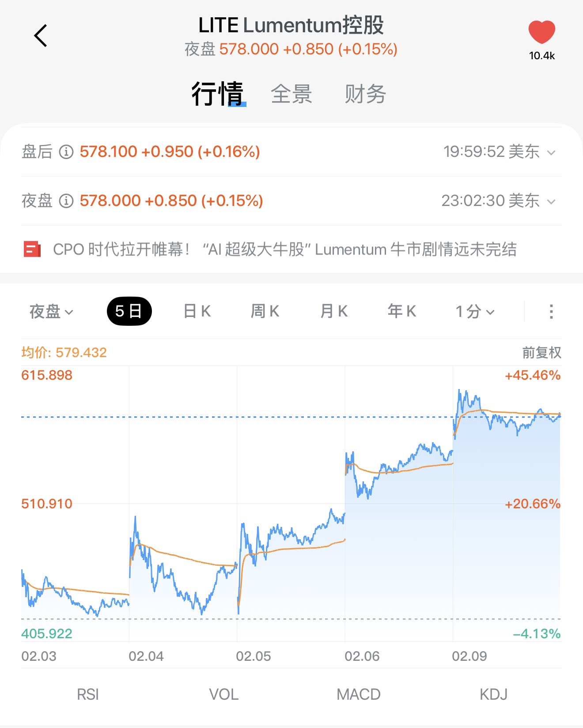Select the 日K chart period

click(x=197, y=311)
